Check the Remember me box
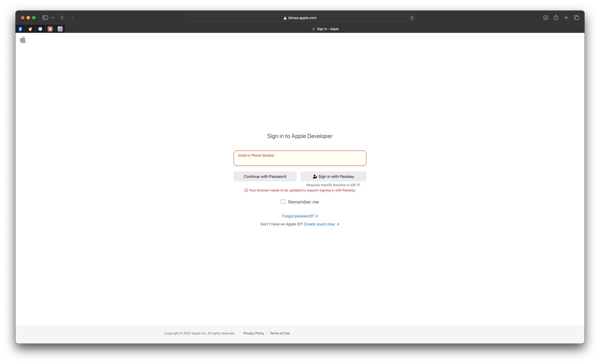 [x=283, y=202]
